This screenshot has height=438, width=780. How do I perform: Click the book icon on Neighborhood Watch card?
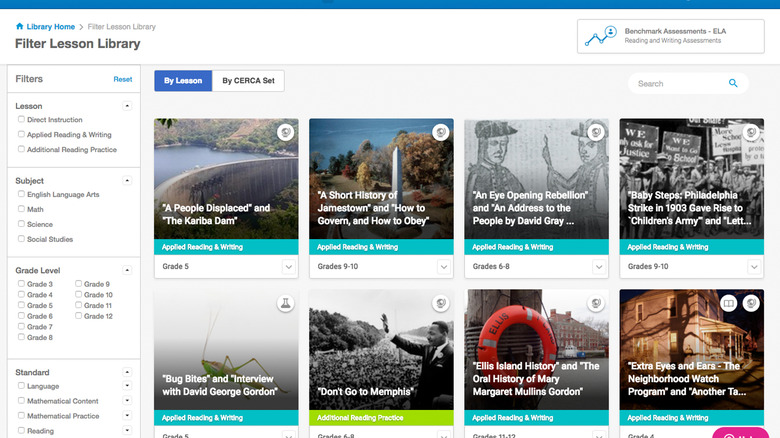pyautogui.click(x=730, y=303)
